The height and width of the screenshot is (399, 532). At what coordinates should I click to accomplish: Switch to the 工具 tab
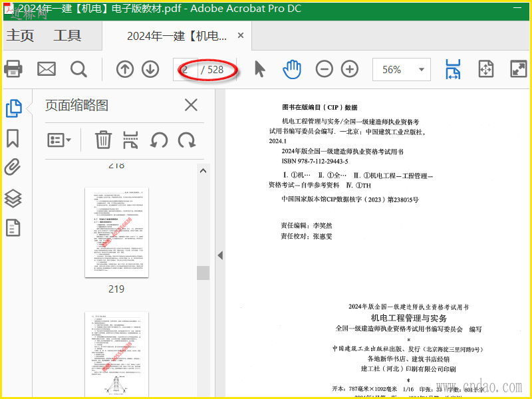click(67, 35)
